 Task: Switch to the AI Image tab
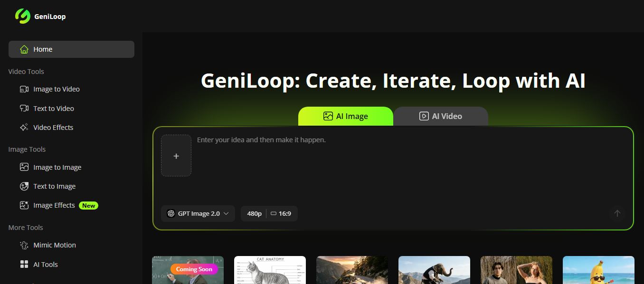tap(346, 116)
